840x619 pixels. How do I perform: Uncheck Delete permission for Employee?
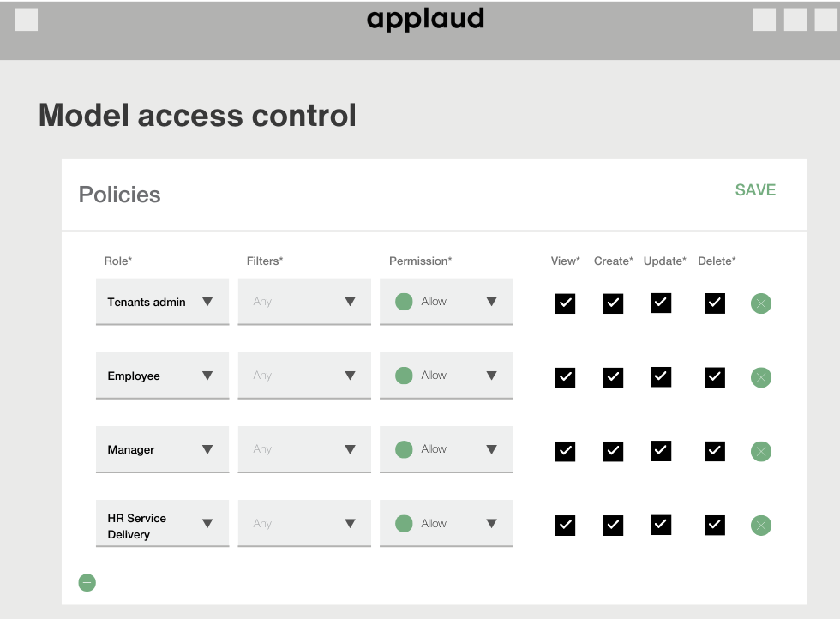pos(715,377)
